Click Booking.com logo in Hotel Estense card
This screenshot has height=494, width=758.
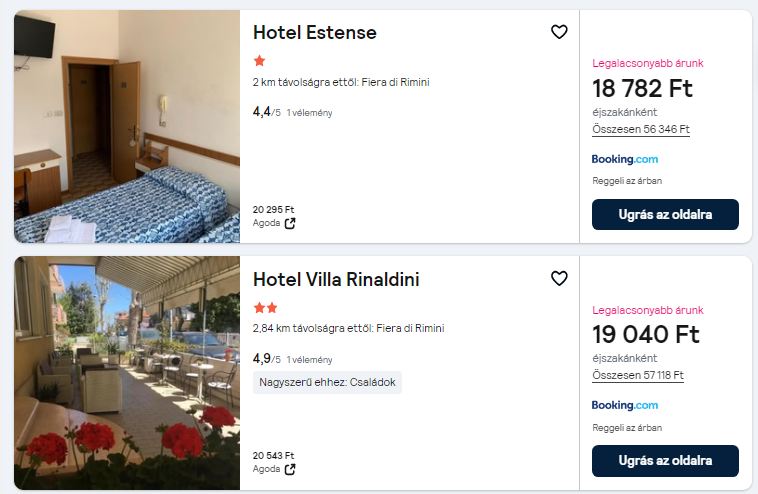click(624, 159)
